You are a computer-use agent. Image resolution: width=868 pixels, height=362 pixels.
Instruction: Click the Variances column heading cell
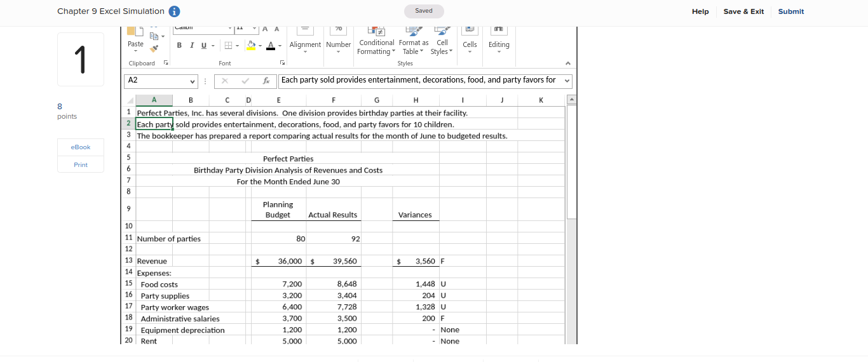click(416, 209)
